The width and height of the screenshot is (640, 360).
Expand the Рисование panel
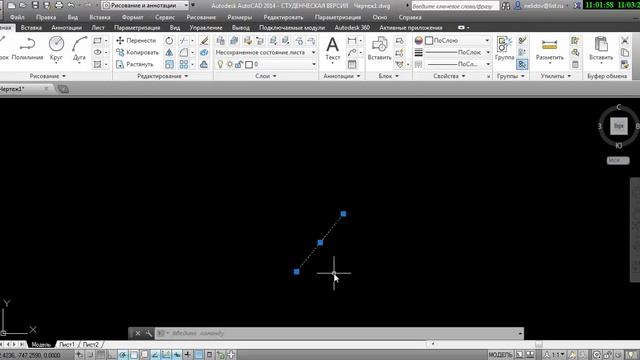pyautogui.click(x=47, y=76)
